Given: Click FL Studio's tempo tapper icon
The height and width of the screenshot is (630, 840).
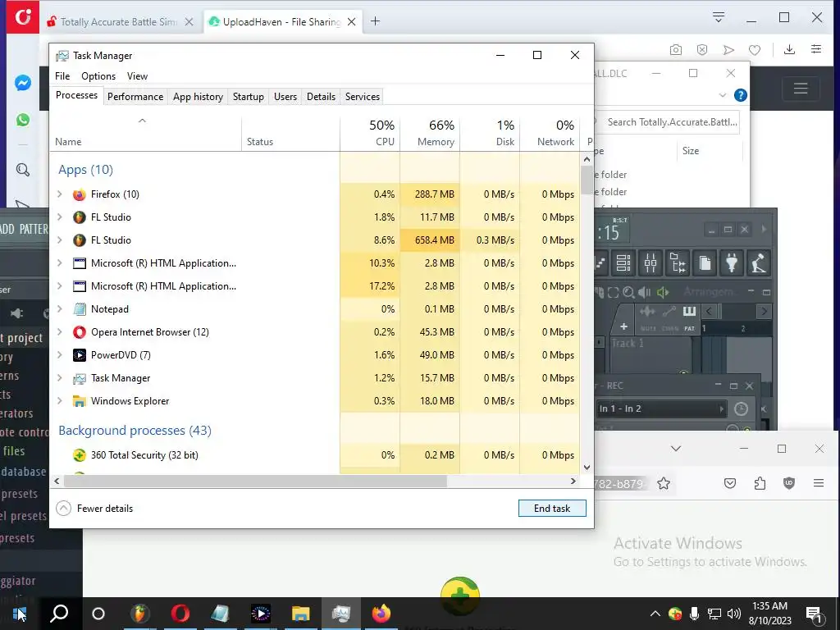Looking at the screenshot, I should (x=759, y=263).
